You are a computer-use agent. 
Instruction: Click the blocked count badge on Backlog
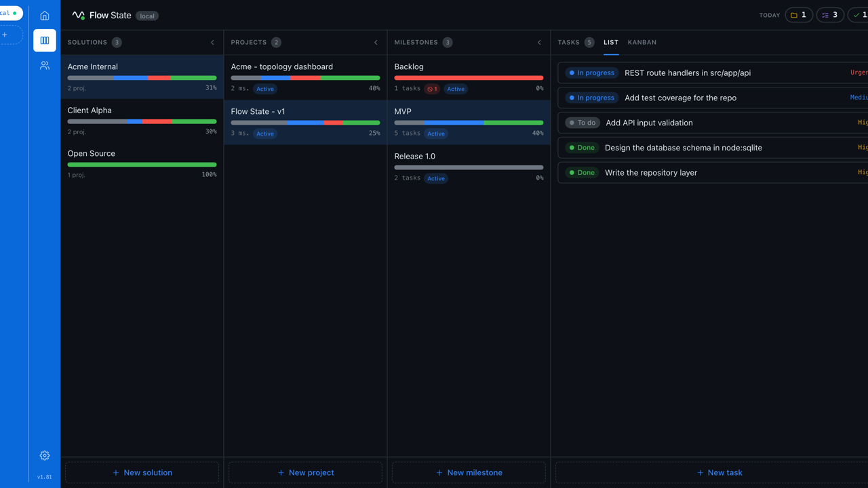[x=432, y=89]
